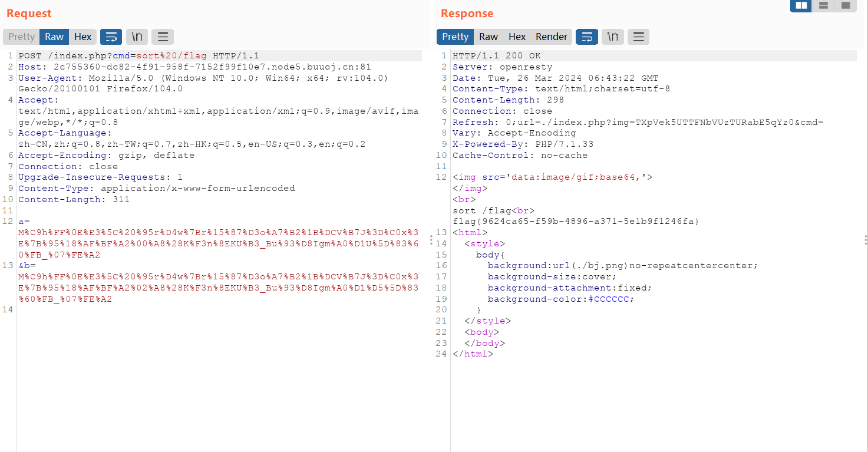Open the Request panel hamburger options menu
This screenshot has height=452, width=868.
(163, 37)
